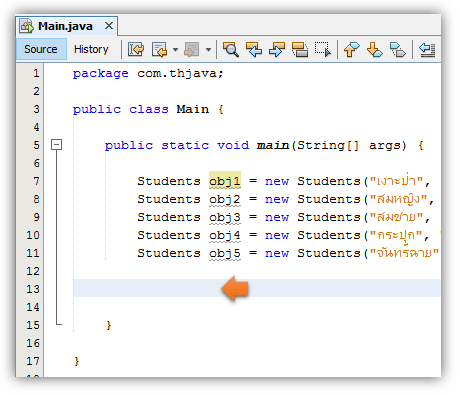The width and height of the screenshot is (460, 395).
Task: Click the obj4 variable name
Action: 225,235
